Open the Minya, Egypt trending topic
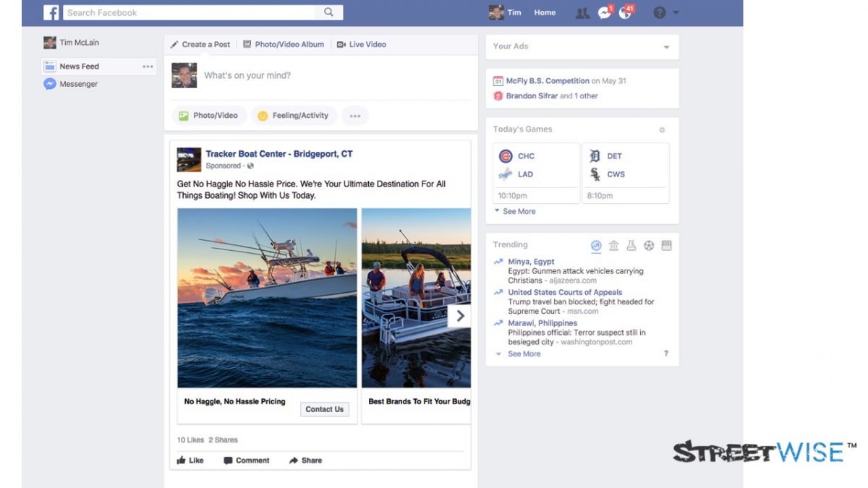Screen dimensions: 868x488 pos(531,262)
